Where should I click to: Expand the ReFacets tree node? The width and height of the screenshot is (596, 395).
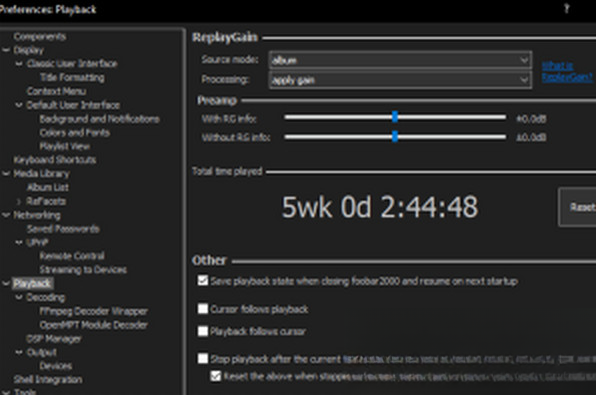[19, 201]
